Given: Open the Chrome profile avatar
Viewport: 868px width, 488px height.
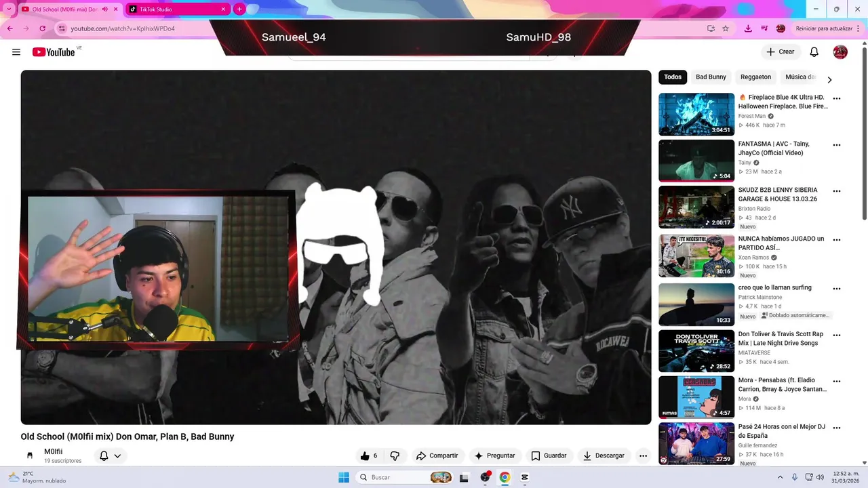Looking at the screenshot, I should (781, 28).
